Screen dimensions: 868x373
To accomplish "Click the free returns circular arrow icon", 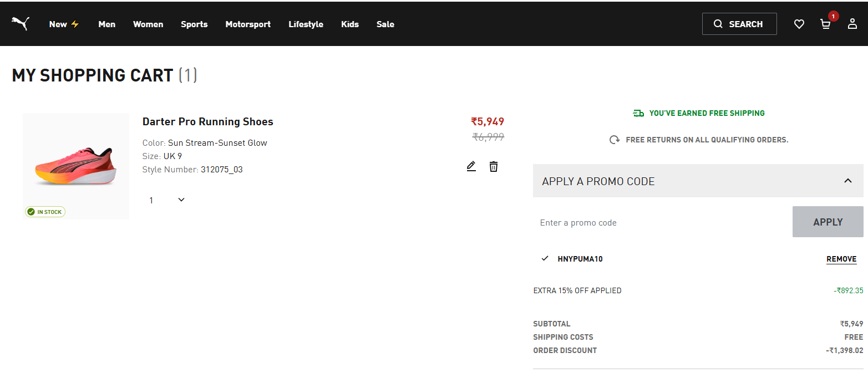I will point(615,140).
